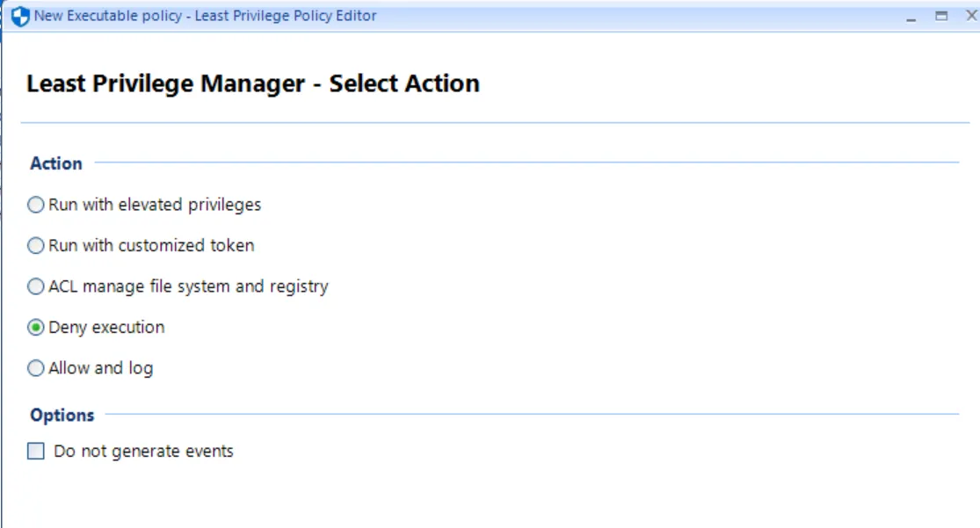Select the "Run with elevated privileges" option
This screenshot has width=980, height=528.
[x=34, y=204]
